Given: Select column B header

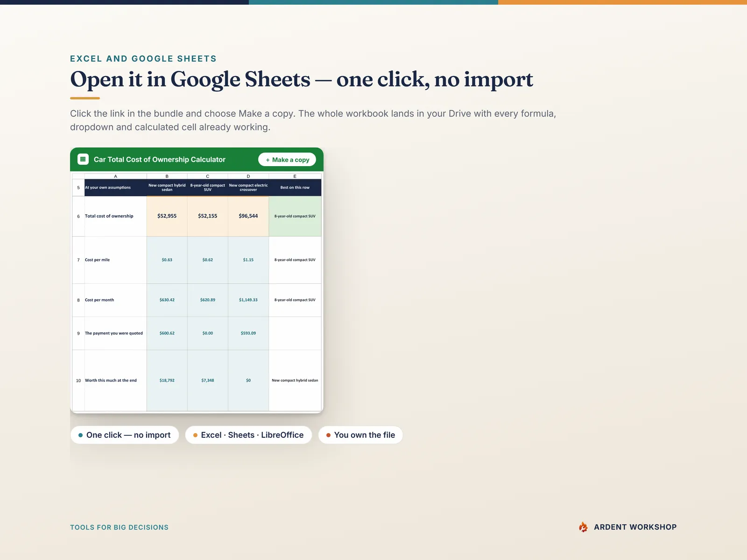Looking at the screenshot, I should click(167, 176).
